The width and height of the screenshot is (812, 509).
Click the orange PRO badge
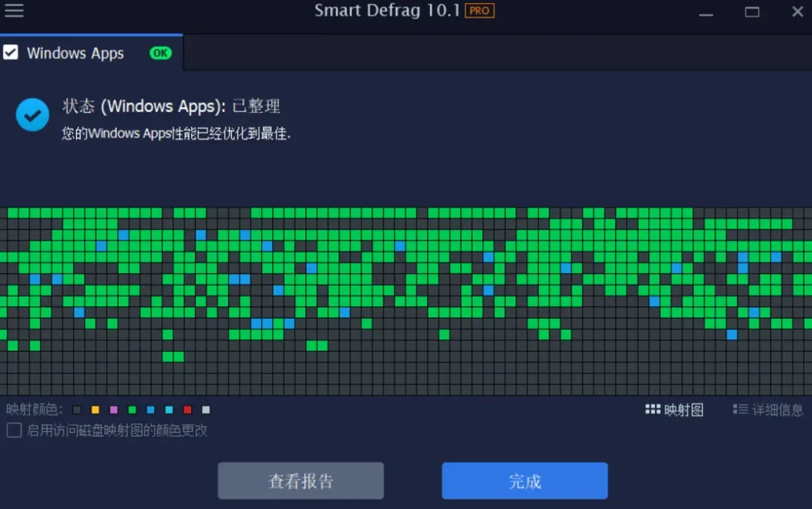pyautogui.click(x=479, y=11)
